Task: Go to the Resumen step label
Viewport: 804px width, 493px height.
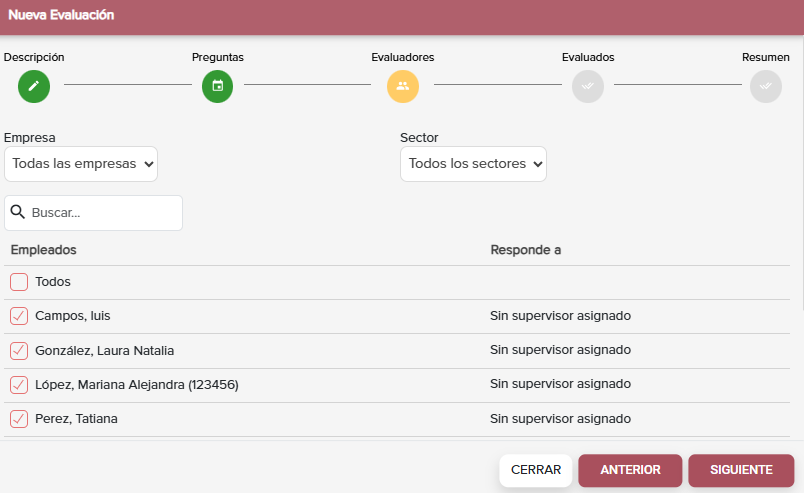Action: (x=766, y=57)
